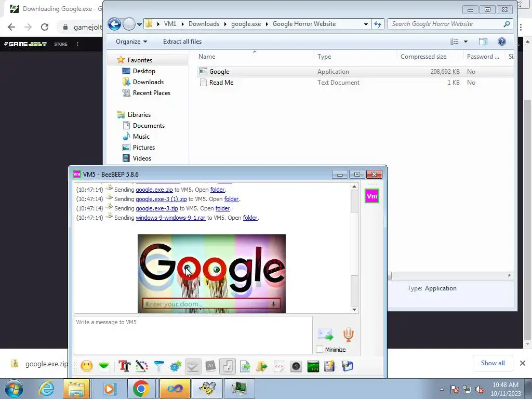Image resolution: width=532 pixels, height=399 pixels.
Task: Sort by the Name column header
Action: coord(255,57)
